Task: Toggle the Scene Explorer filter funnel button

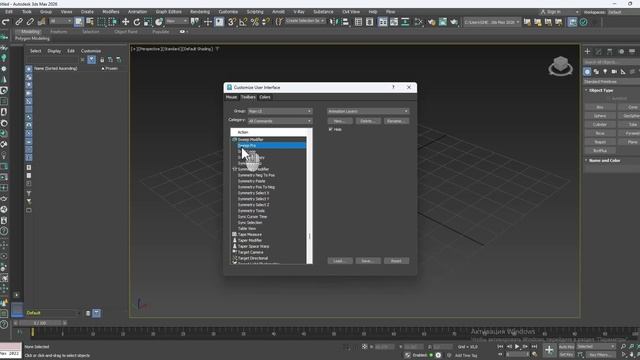Action: (91, 60)
